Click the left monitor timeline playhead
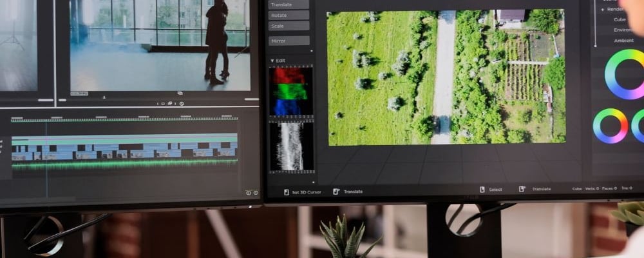Viewport: 644px width, 258px height. click(46, 159)
